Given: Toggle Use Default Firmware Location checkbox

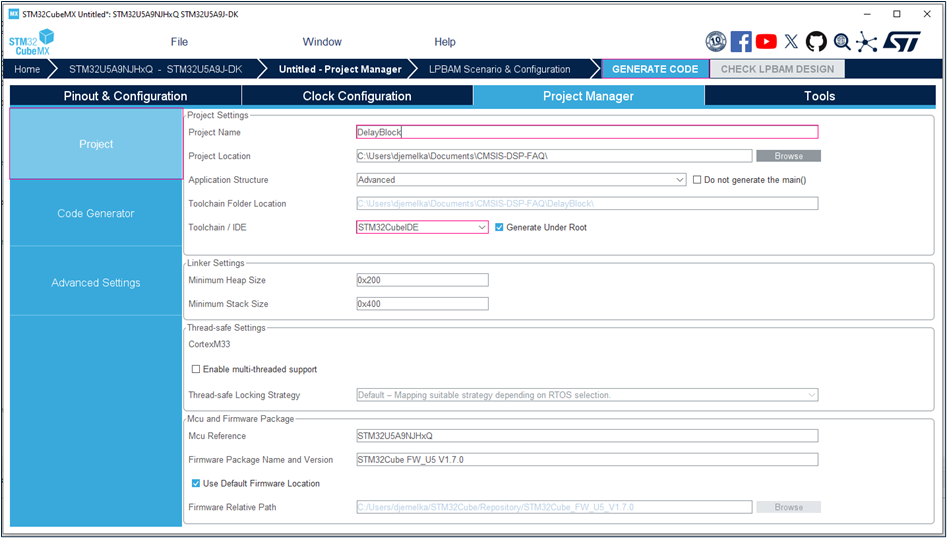Looking at the screenshot, I should click(x=196, y=483).
